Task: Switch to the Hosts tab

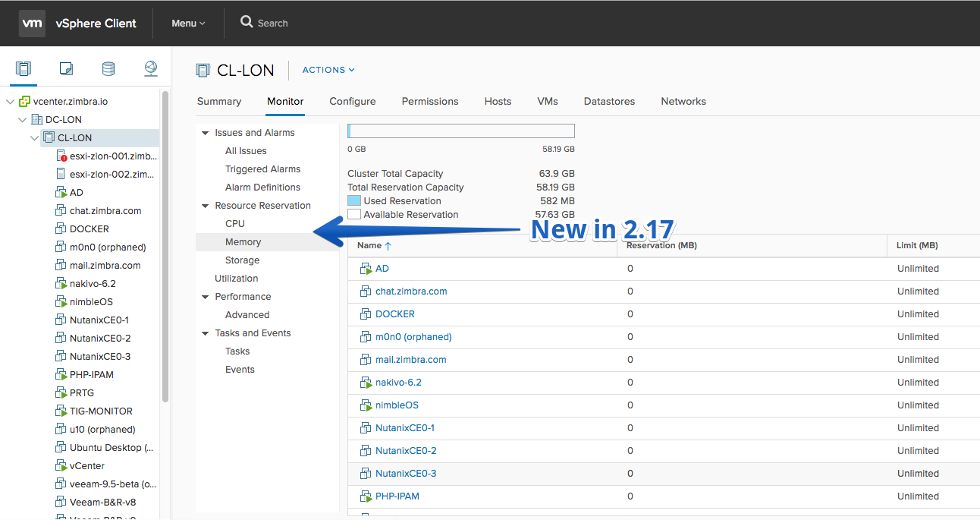Action: tap(498, 101)
